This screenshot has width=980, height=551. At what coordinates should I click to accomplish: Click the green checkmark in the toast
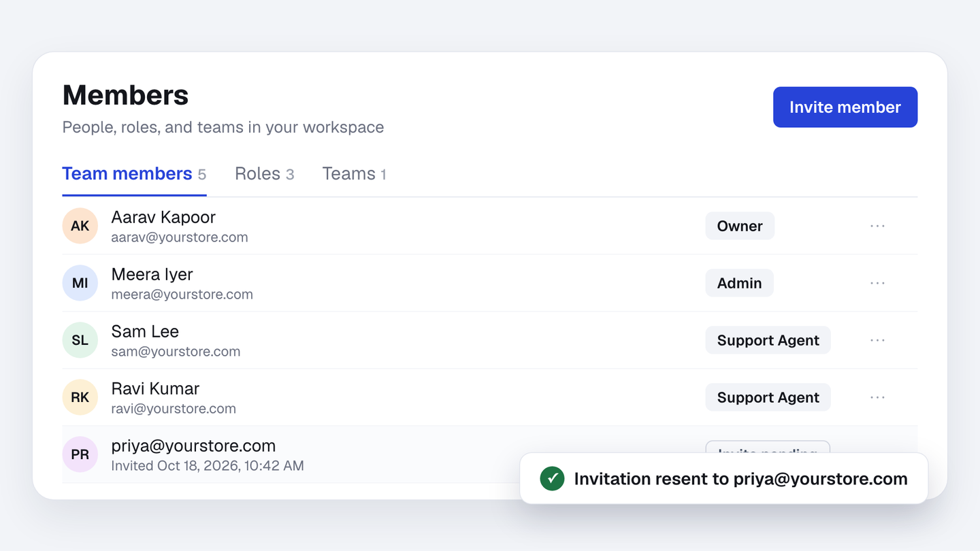click(552, 478)
